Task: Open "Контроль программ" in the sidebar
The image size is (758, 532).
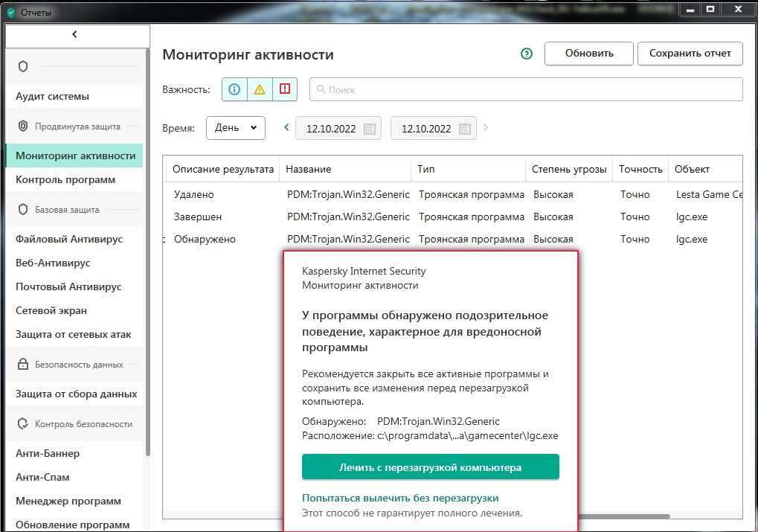Action: click(x=65, y=179)
